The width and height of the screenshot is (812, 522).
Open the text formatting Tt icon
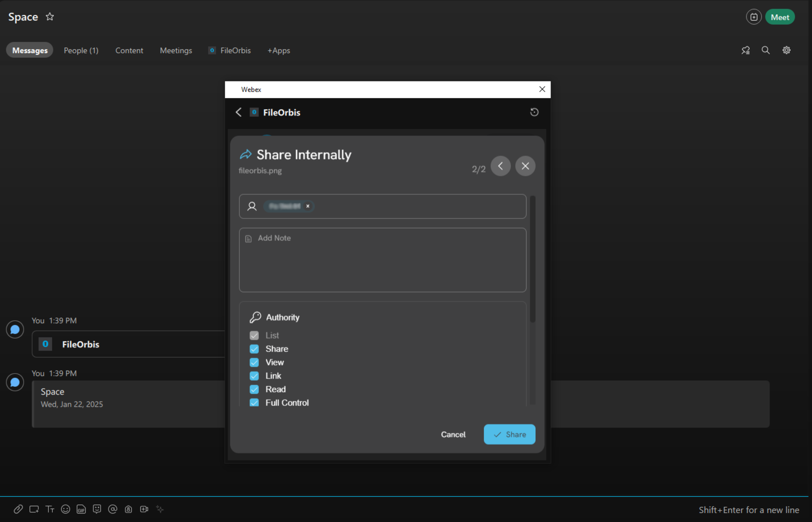[x=50, y=509]
